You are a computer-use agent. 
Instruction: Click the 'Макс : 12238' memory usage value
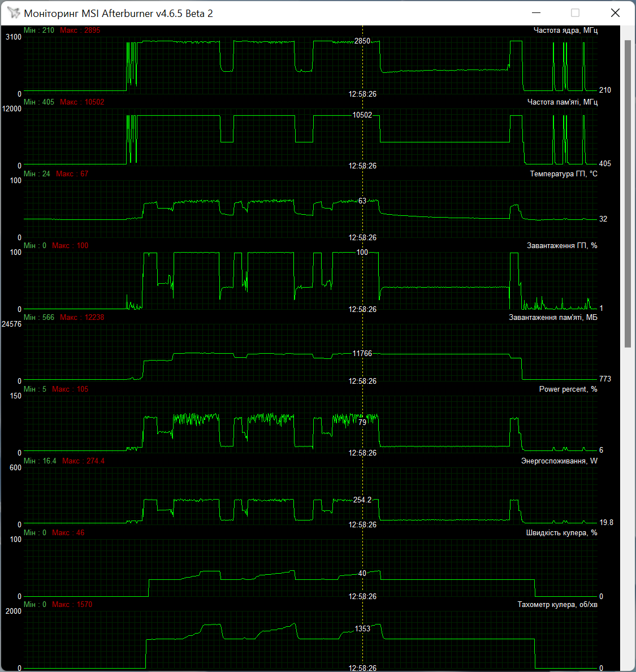(82, 317)
